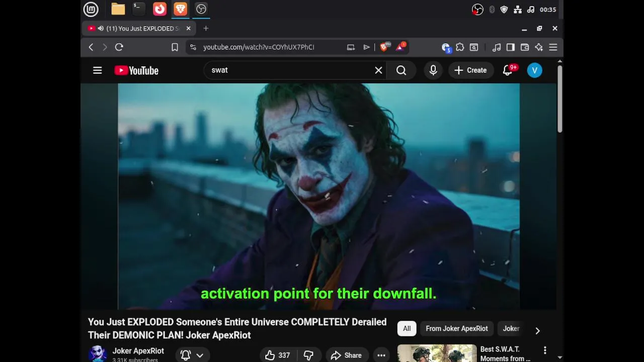The width and height of the screenshot is (644, 362).
Task: Open sound volume tray icon
Action: pyautogui.click(x=530, y=10)
